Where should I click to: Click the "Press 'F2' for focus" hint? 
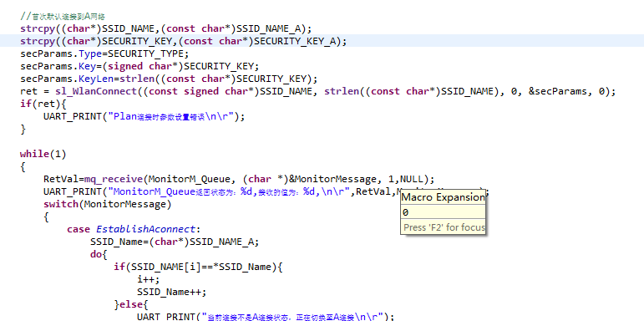(444, 227)
